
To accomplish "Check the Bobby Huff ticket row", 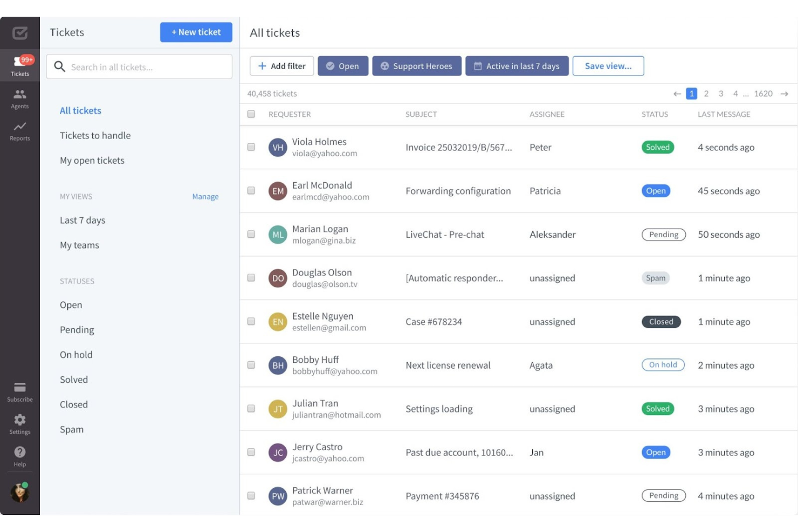I will coord(251,364).
